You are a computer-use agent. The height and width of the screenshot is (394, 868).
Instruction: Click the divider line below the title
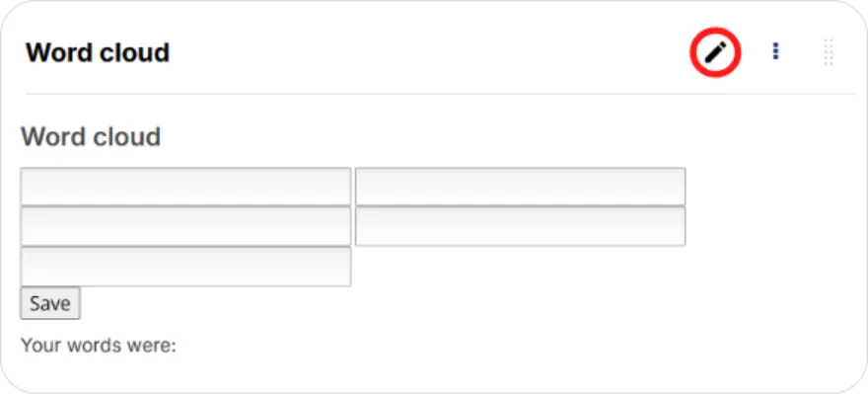[x=440, y=94]
